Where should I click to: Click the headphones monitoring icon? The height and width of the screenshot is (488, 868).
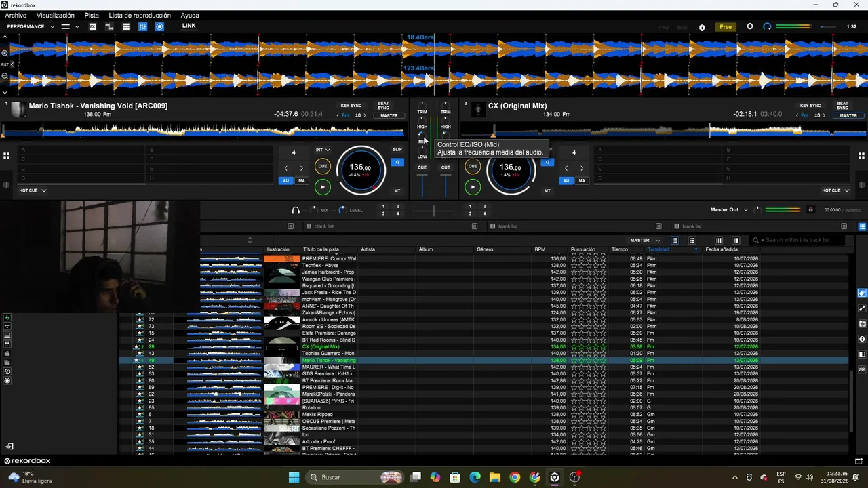(296, 210)
